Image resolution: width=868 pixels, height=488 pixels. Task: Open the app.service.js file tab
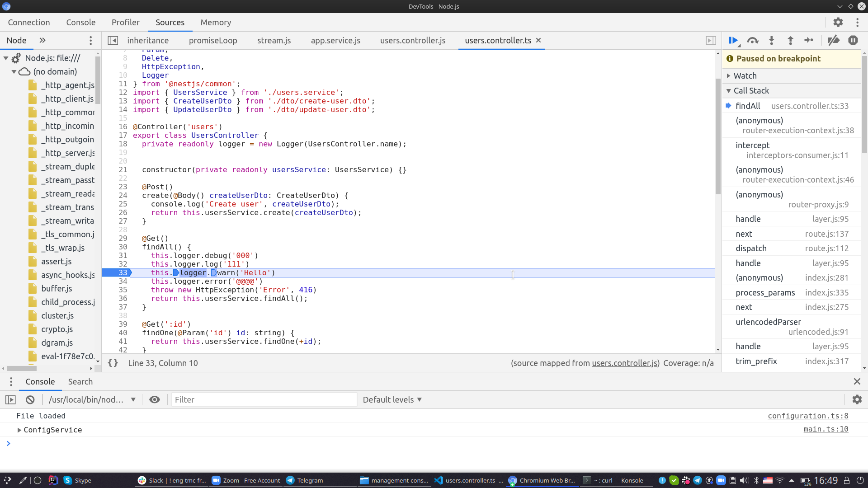point(335,40)
